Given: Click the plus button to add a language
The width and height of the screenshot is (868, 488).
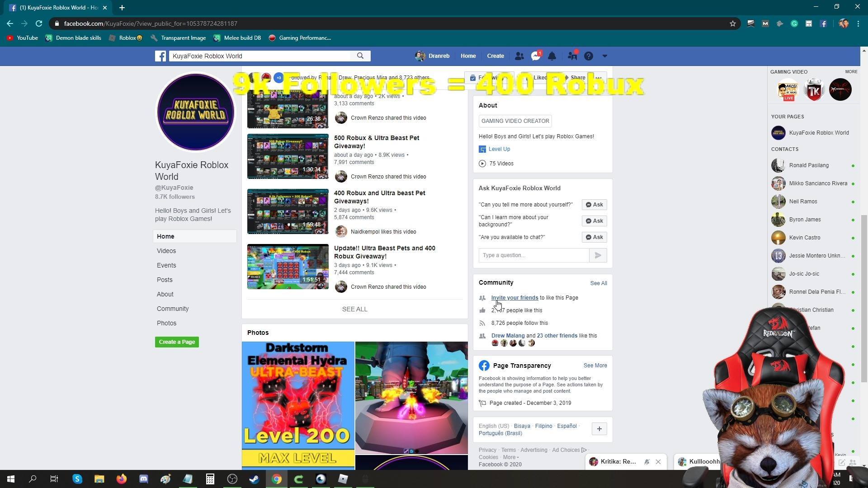Looking at the screenshot, I should 599,429.
